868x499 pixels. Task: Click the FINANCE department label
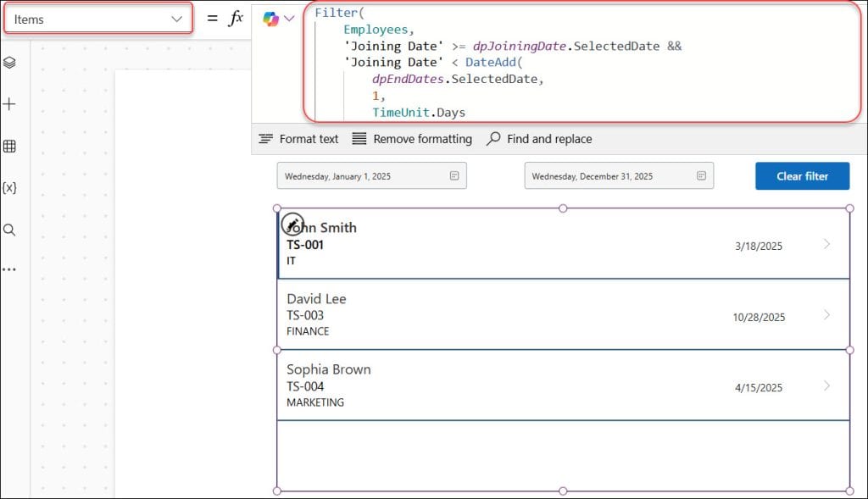308,331
